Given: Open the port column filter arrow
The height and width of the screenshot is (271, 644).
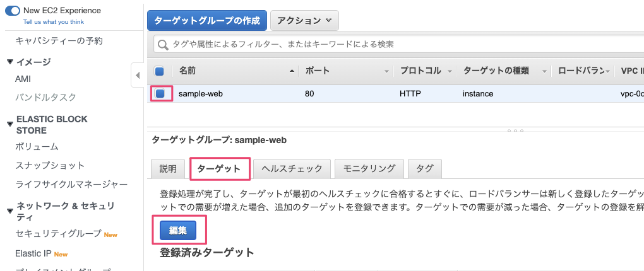Looking at the screenshot, I should (386, 71).
